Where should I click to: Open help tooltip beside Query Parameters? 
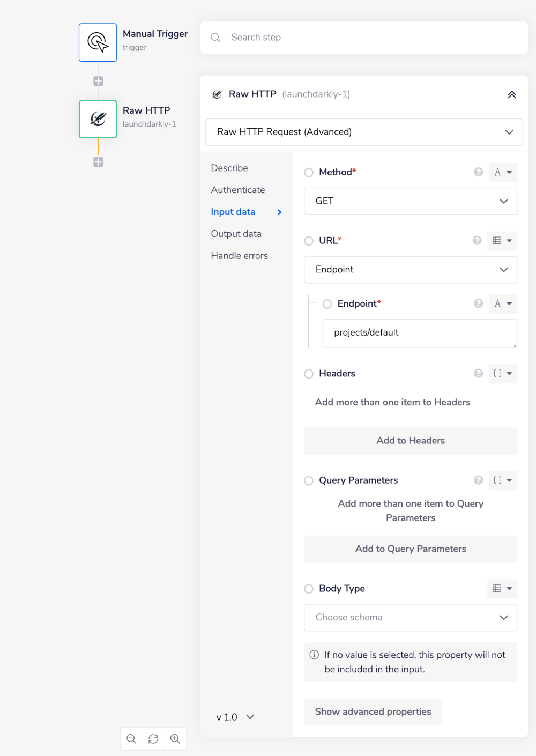[478, 480]
